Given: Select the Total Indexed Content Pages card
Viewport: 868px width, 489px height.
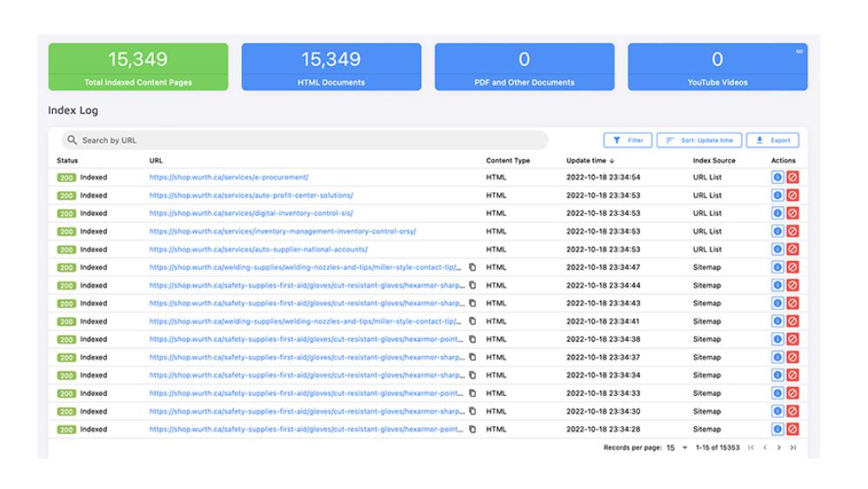Looking at the screenshot, I should (x=138, y=67).
